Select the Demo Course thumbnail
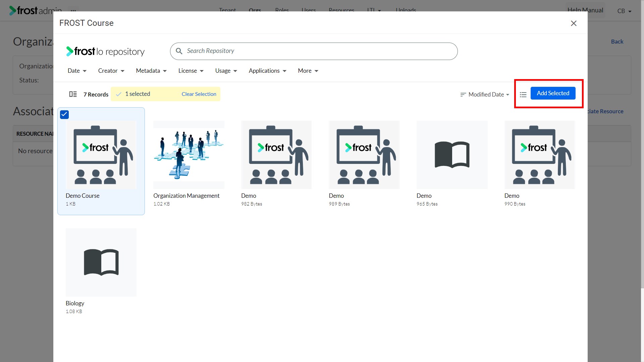Viewport: 644px width, 362px height. 101,155
